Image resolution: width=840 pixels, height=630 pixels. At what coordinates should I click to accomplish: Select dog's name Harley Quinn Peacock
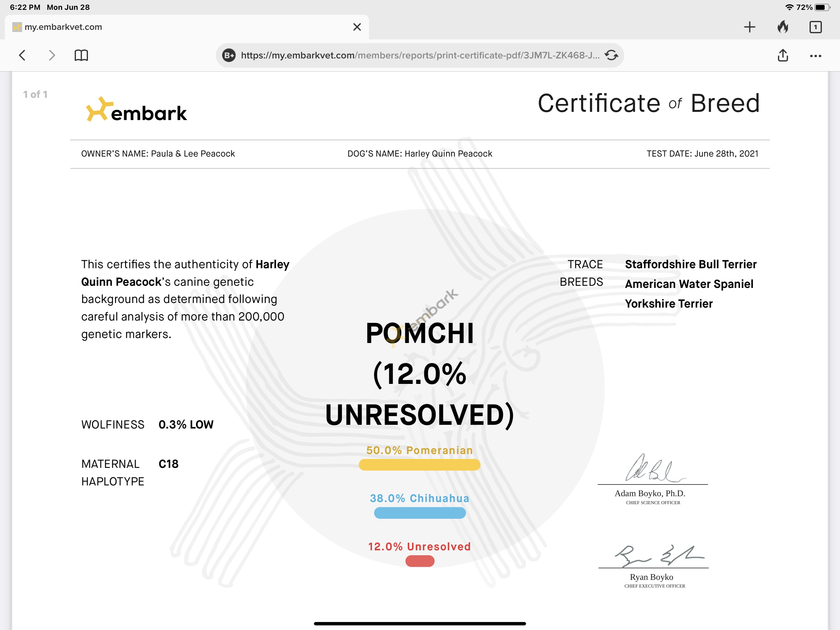click(448, 154)
